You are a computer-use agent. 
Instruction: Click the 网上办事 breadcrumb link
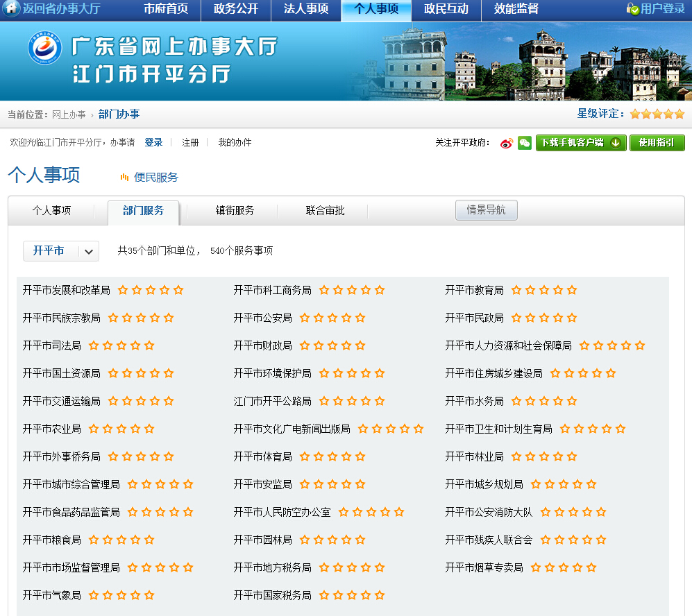click(x=69, y=114)
